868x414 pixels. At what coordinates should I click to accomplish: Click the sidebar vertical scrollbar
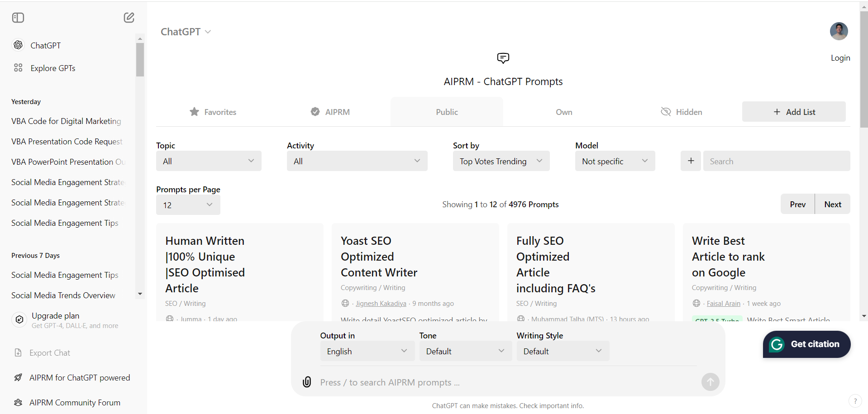(x=140, y=60)
